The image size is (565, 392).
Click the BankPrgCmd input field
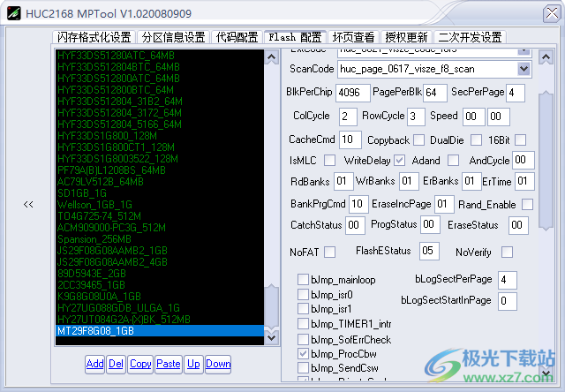358,204
